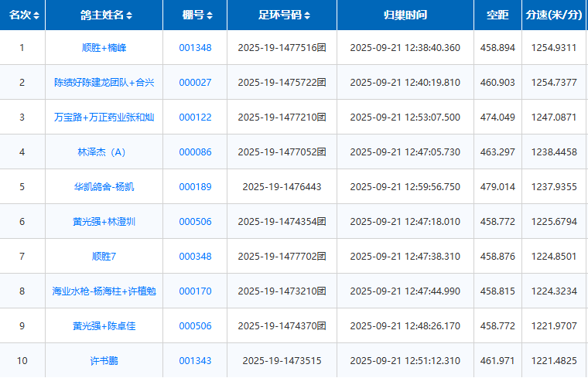Screen dimensions: 588x378
Task: Click owner 海业水枪-杨海柱+许植勉
Action: pyautogui.click(x=104, y=291)
